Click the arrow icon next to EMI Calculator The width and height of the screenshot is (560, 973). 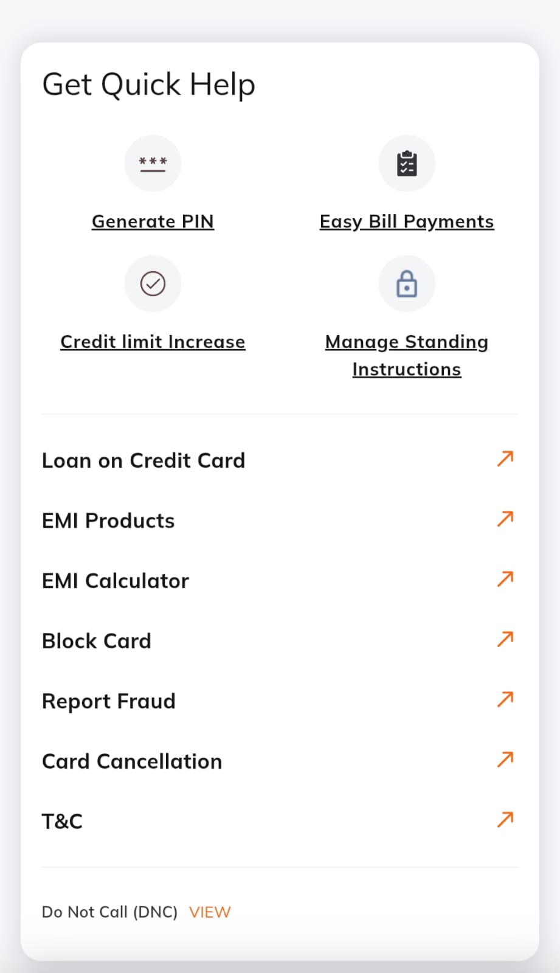tap(505, 579)
